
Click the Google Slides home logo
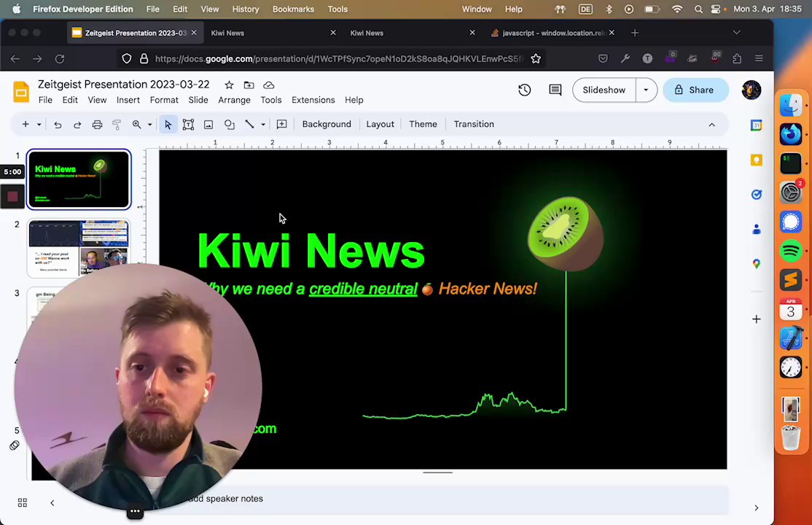pyautogui.click(x=21, y=93)
